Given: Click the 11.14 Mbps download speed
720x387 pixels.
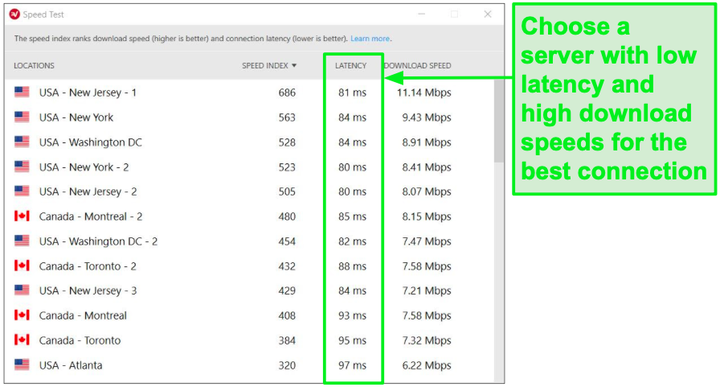Looking at the screenshot, I should (x=424, y=93).
